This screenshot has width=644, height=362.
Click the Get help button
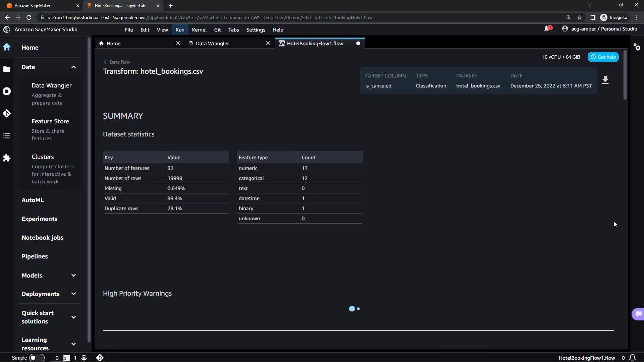click(x=603, y=57)
